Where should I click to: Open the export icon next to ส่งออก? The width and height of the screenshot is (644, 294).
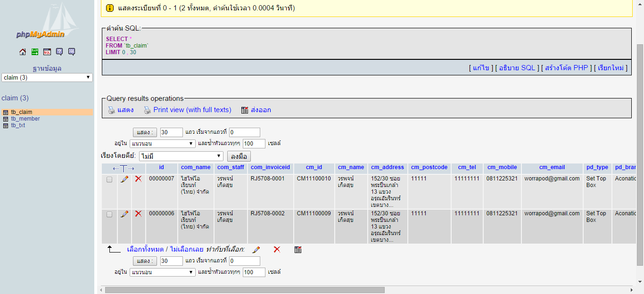245,110
